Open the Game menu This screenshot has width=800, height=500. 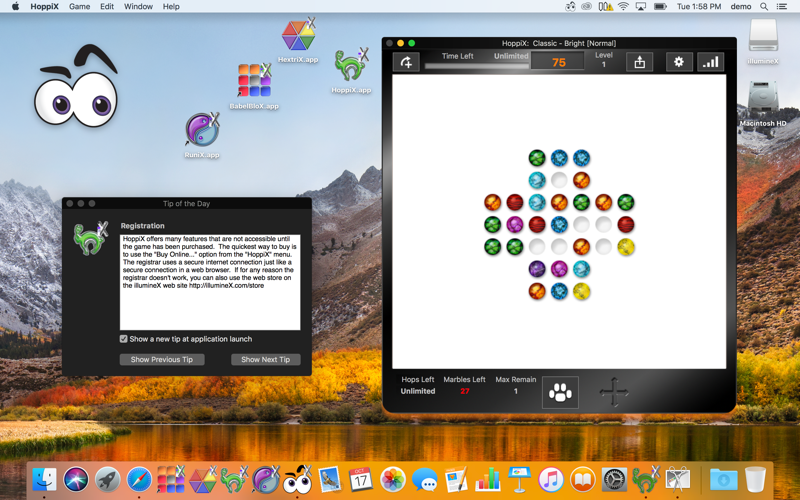tap(79, 7)
